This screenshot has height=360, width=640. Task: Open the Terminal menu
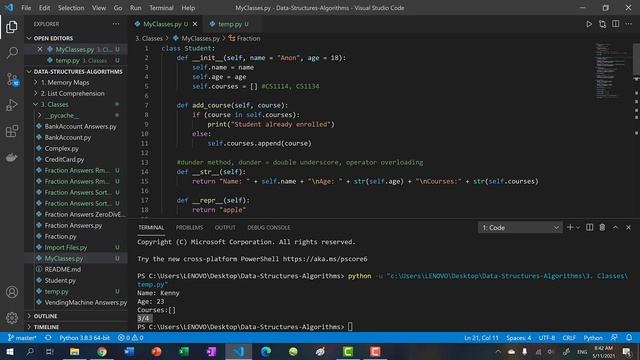[161, 8]
